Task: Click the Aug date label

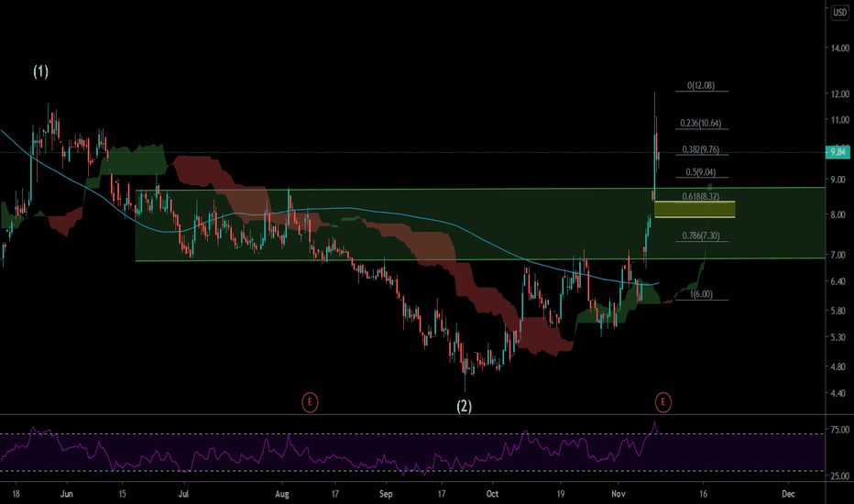Action: point(281,494)
